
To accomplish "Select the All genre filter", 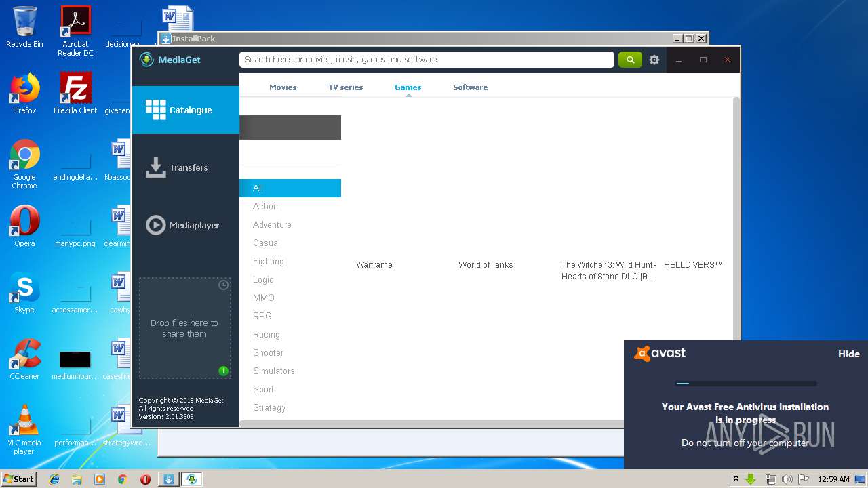I will 290,188.
